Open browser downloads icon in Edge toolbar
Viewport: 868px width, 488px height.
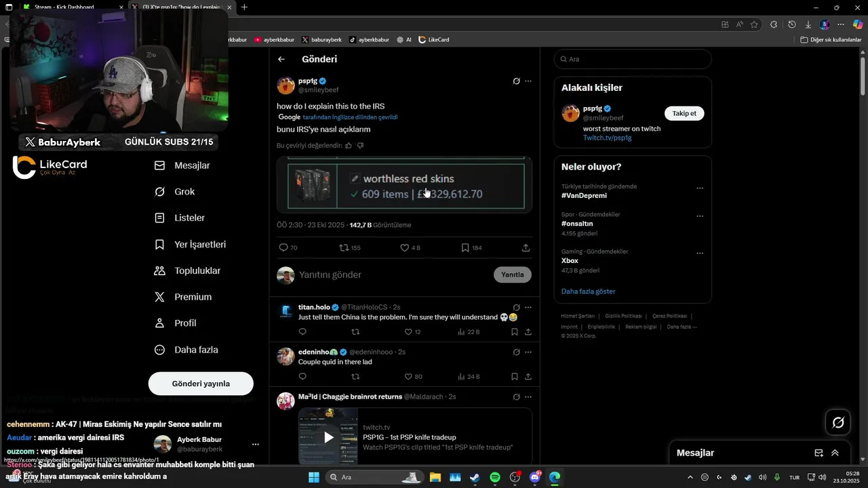tap(808, 24)
